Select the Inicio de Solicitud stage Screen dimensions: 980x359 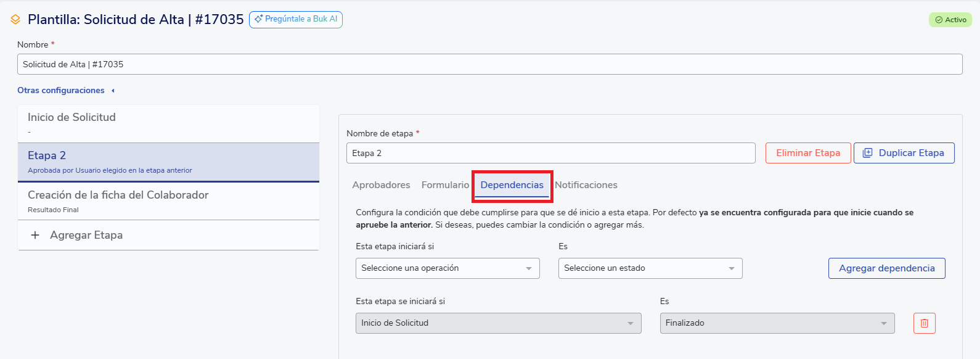pos(168,123)
